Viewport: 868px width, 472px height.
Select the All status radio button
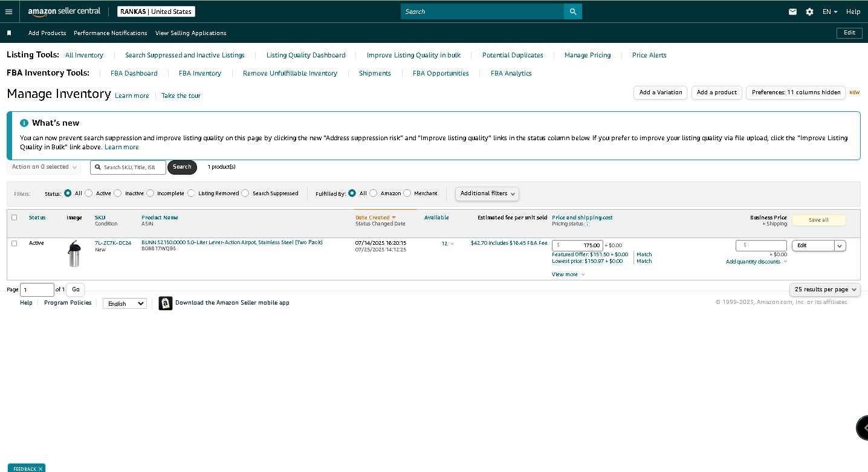click(x=68, y=193)
